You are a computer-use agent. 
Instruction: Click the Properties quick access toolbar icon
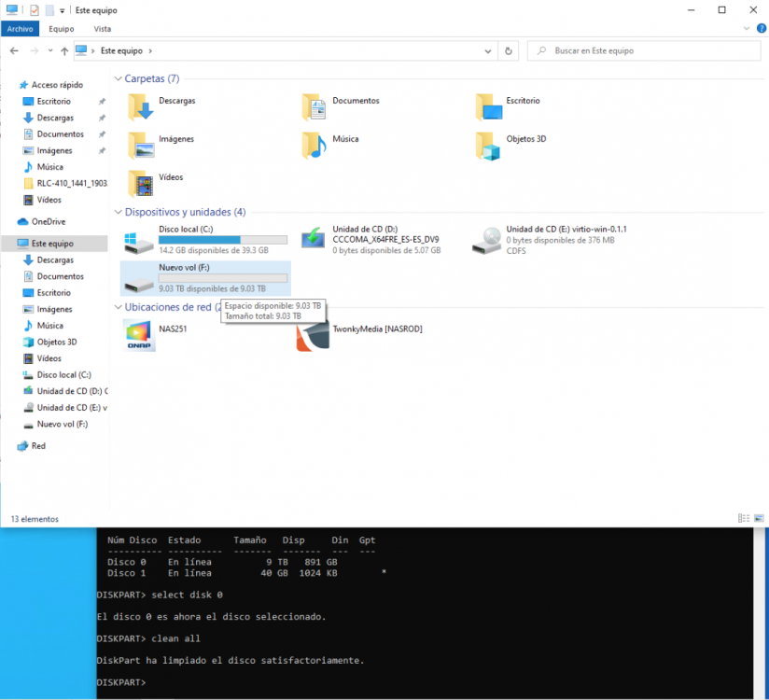[x=35, y=10]
